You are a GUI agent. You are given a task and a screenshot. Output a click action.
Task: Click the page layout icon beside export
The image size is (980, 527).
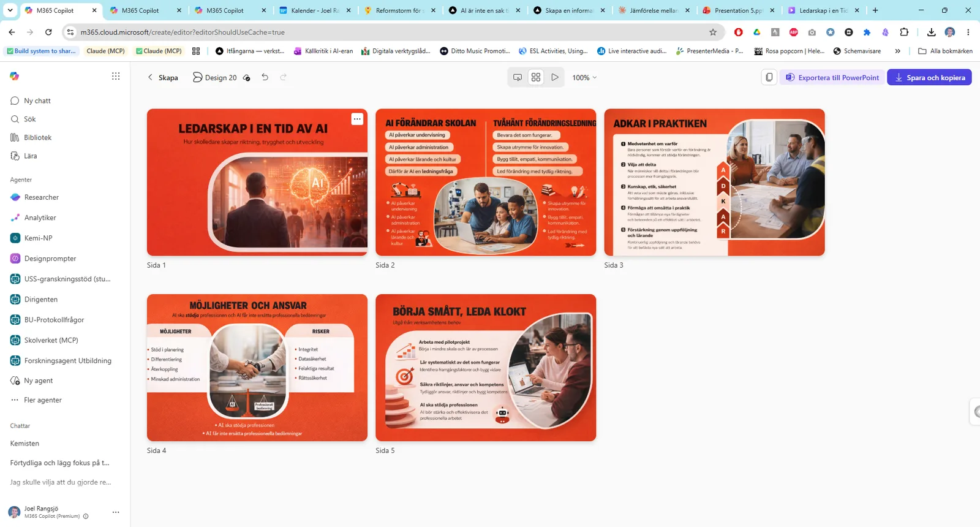pyautogui.click(x=769, y=77)
